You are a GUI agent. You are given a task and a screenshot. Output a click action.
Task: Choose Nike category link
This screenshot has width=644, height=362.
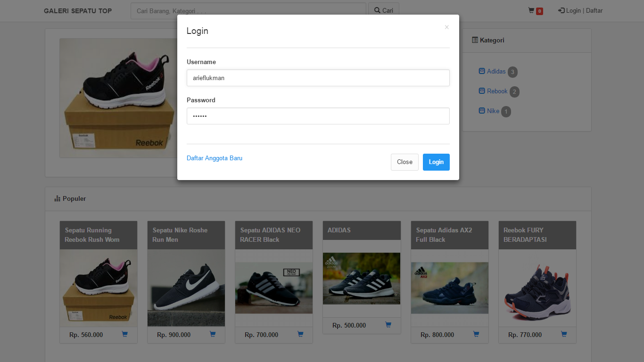point(493,111)
